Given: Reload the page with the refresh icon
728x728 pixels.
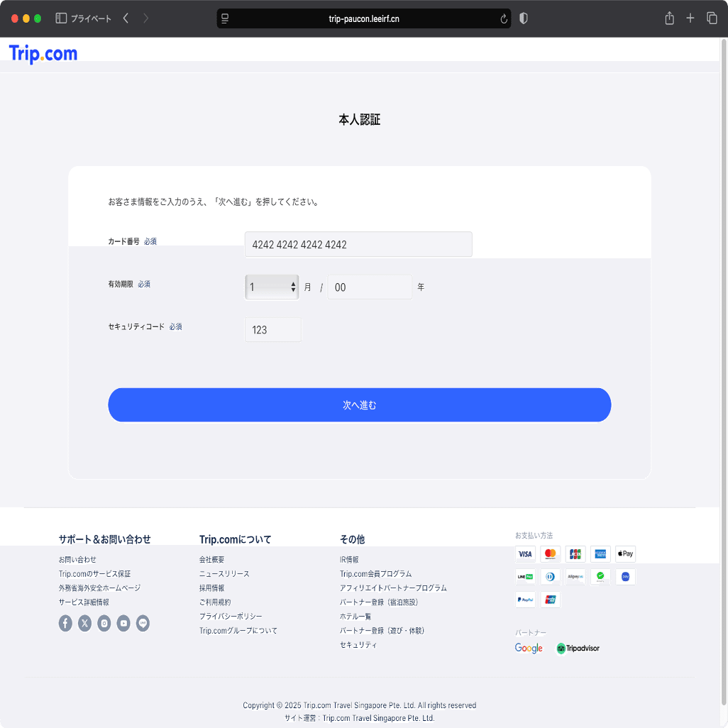Looking at the screenshot, I should click(x=504, y=18).
